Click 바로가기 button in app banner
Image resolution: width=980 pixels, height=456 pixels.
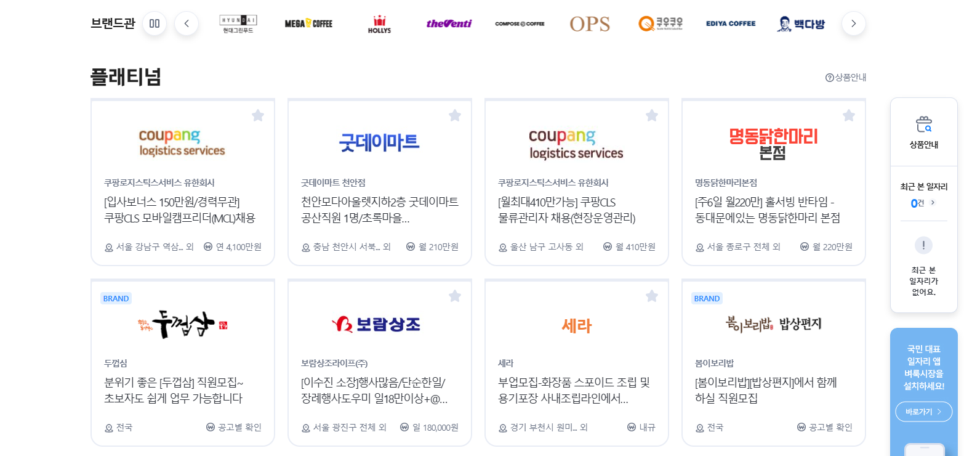(923, 412)
